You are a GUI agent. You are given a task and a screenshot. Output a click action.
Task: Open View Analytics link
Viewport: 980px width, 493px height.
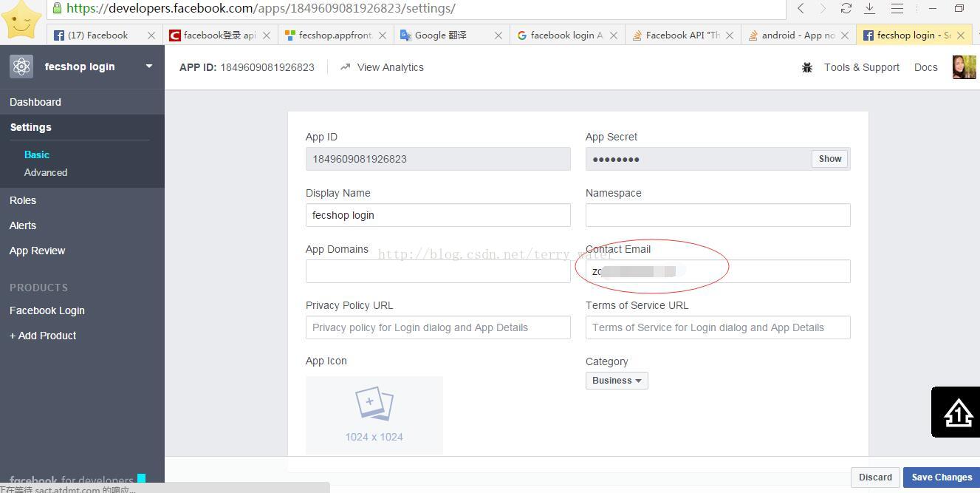point(382,67)
